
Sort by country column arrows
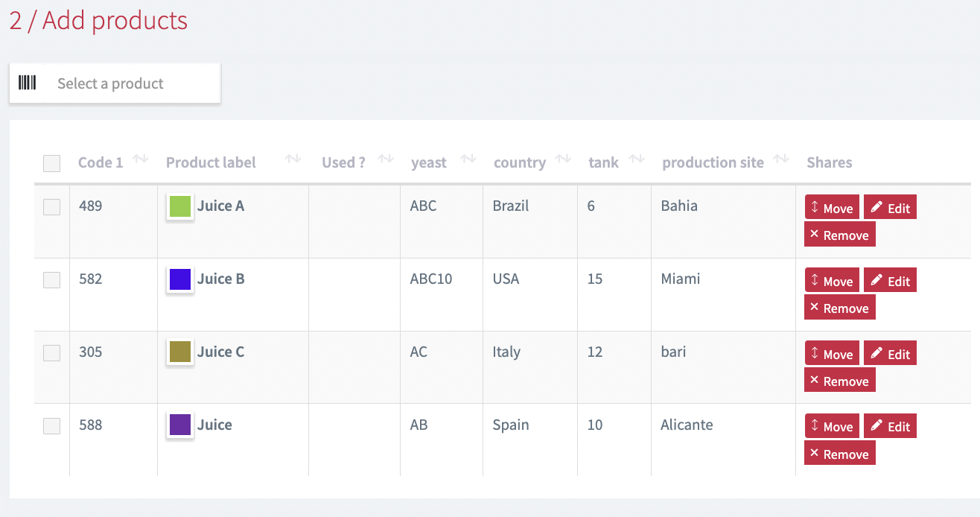[563, 159]
